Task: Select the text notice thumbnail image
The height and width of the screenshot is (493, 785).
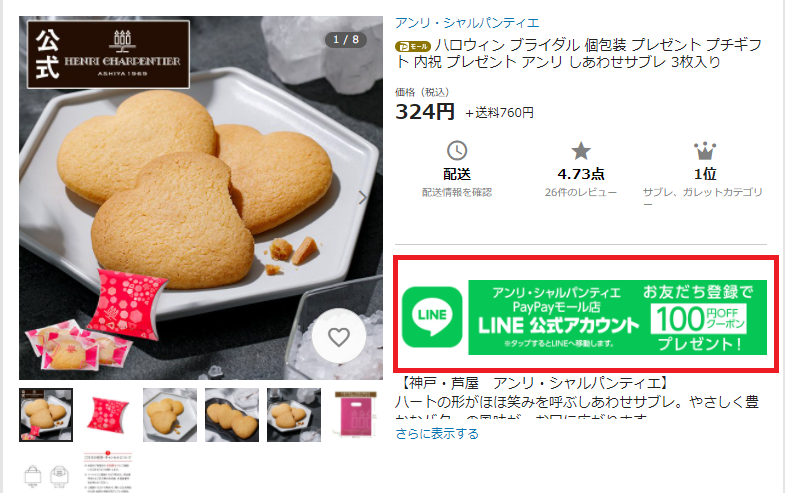Action: click(x=108, y=472)
